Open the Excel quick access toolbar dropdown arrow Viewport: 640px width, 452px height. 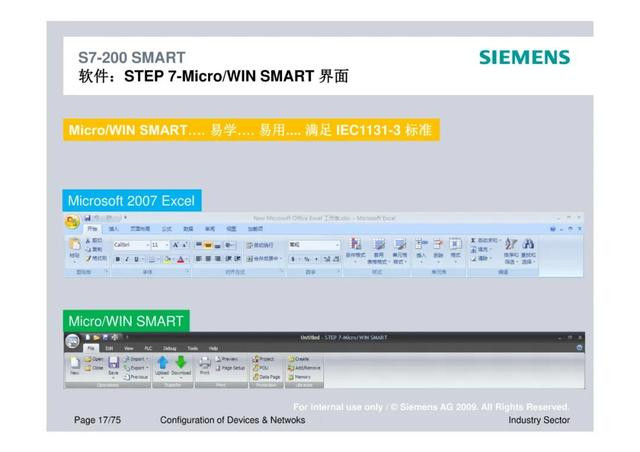coord(125,218)
